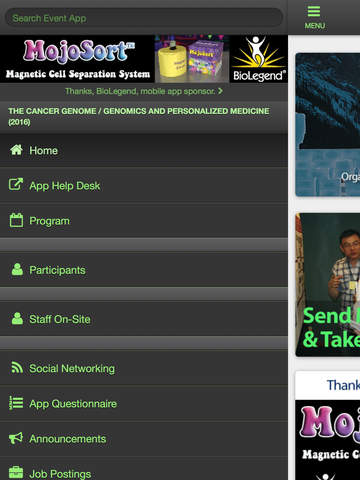Click the App Help Desk external-link icon

(16, 185)
